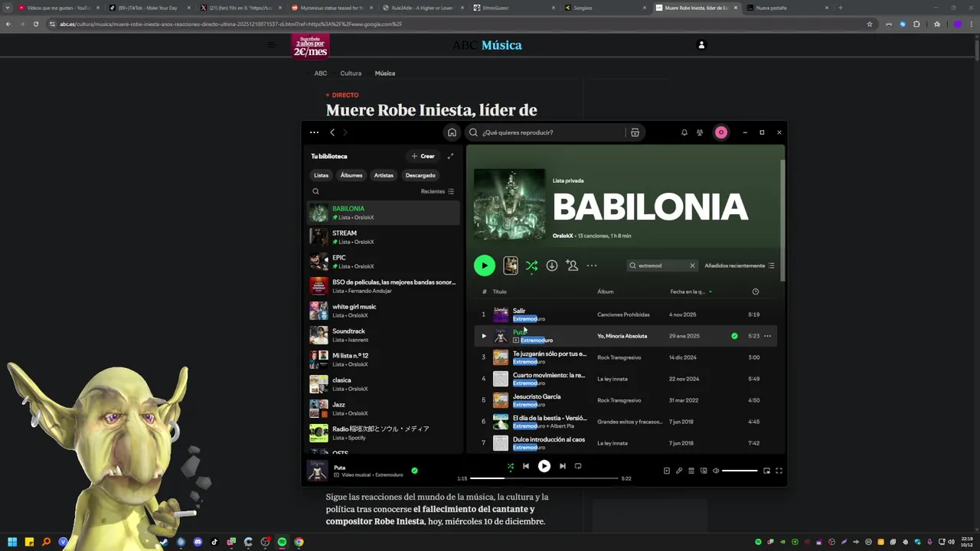
Task: Toggle Artistas library filter
Action: (384, 175)
